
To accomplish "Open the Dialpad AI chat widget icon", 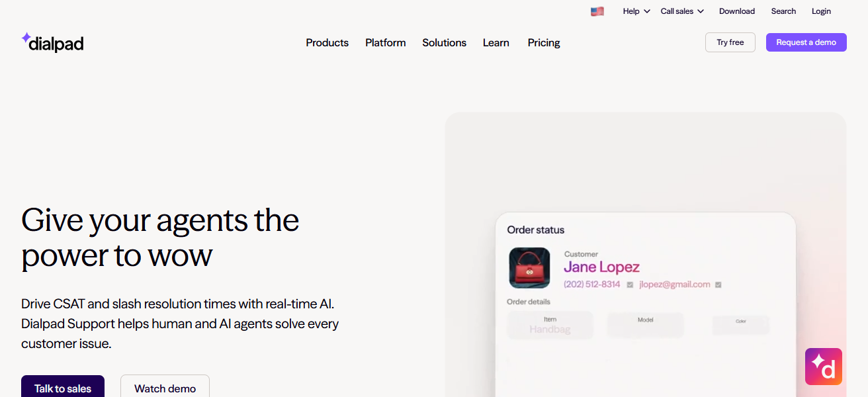I will [x=824, y=367].
